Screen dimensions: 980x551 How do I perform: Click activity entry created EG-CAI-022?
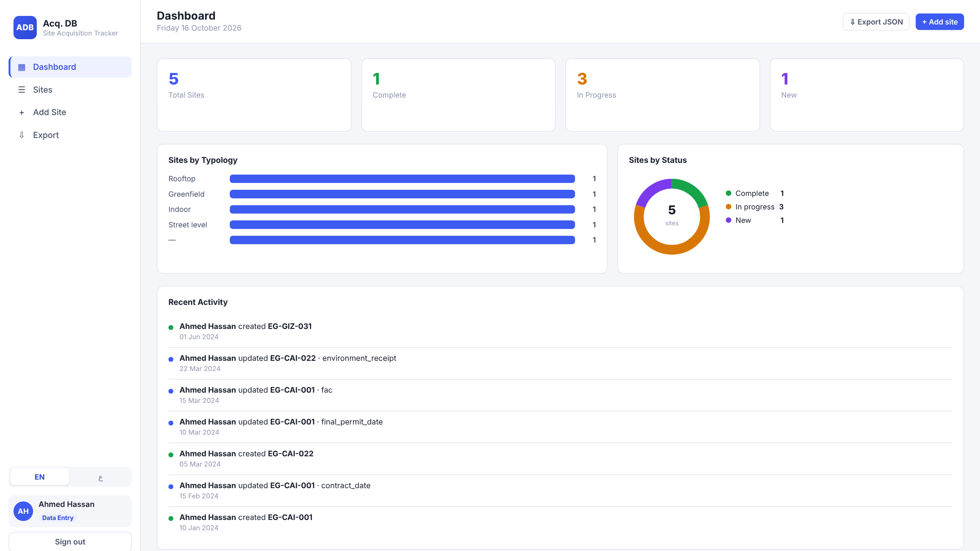[x=560, y=459]
